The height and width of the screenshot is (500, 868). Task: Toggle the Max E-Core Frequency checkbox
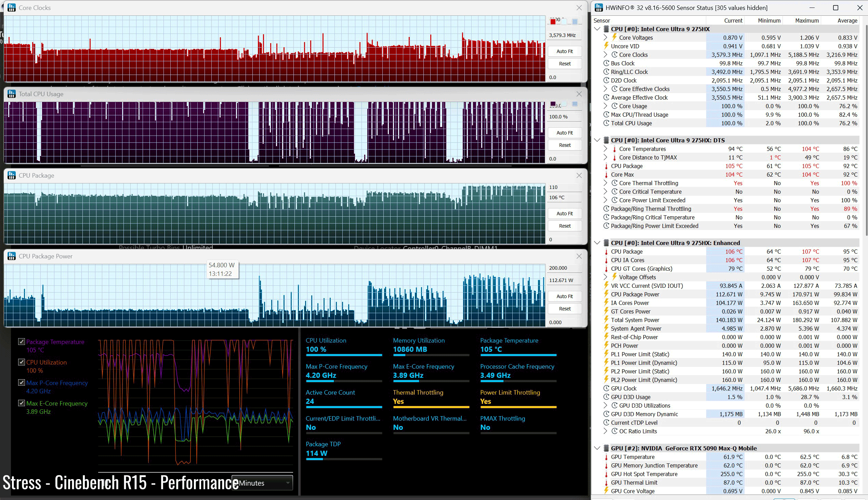coord(21,403)
